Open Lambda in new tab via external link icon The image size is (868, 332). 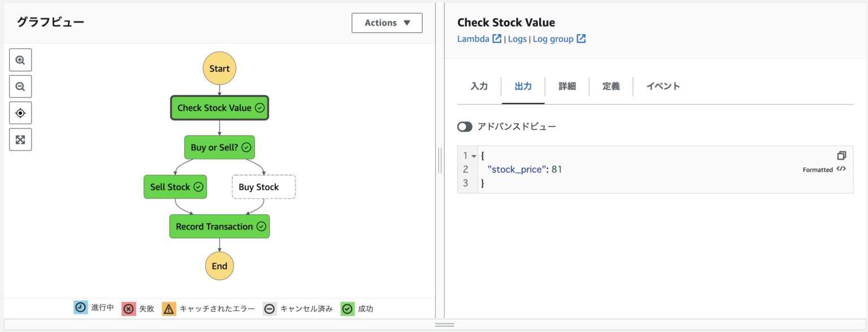[496, 38]
